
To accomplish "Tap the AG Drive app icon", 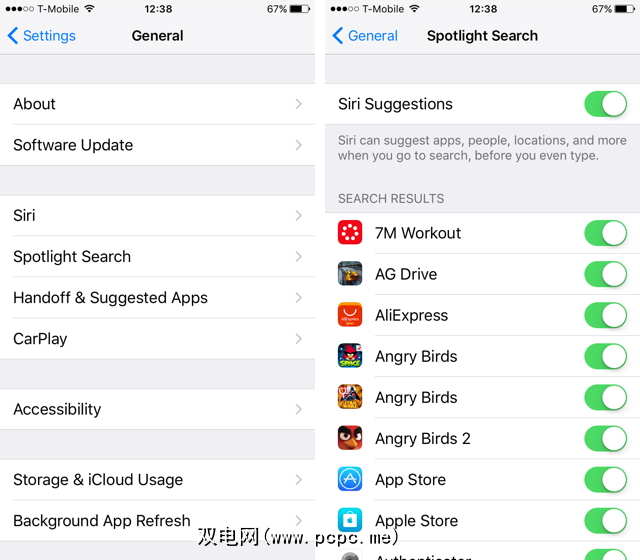I will 350,273.
